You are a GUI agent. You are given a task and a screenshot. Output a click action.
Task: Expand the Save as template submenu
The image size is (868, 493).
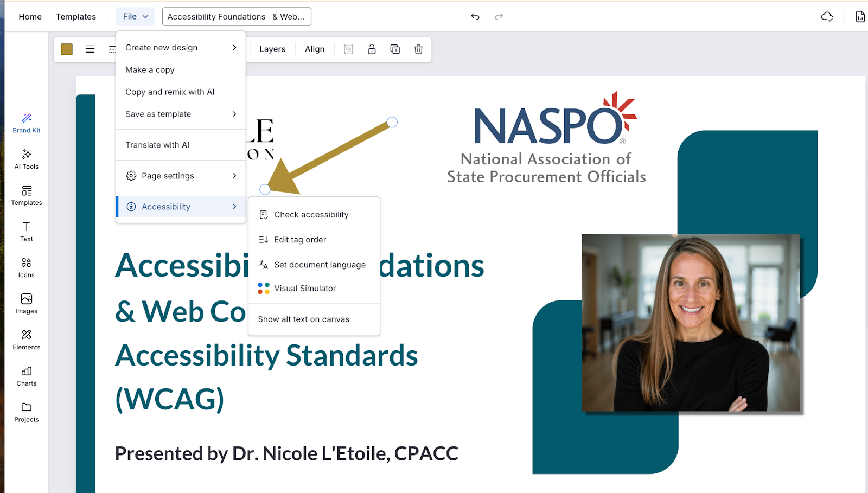point(158,114)
